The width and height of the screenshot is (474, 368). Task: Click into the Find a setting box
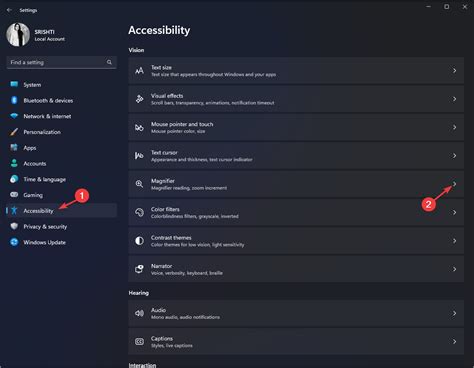(x=61, y=62)
